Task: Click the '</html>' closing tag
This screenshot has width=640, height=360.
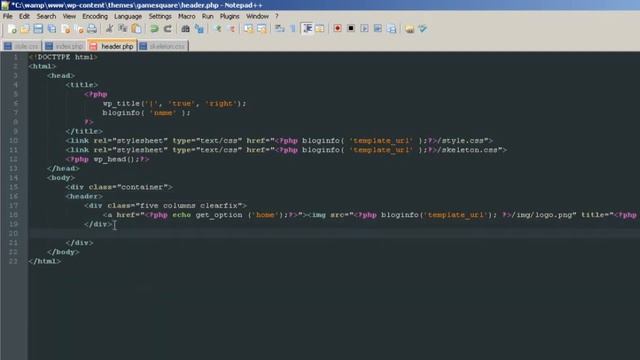Action: [x=45, y=262]
